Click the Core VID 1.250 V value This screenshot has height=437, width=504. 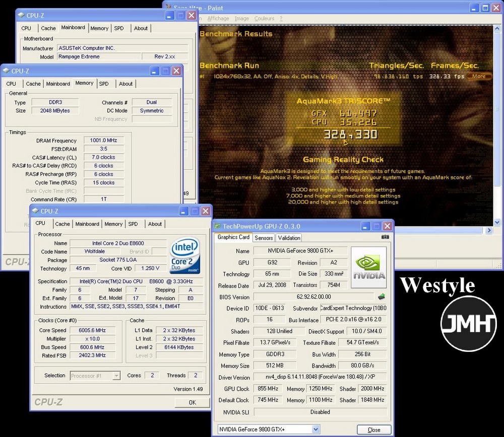[150, 268]
